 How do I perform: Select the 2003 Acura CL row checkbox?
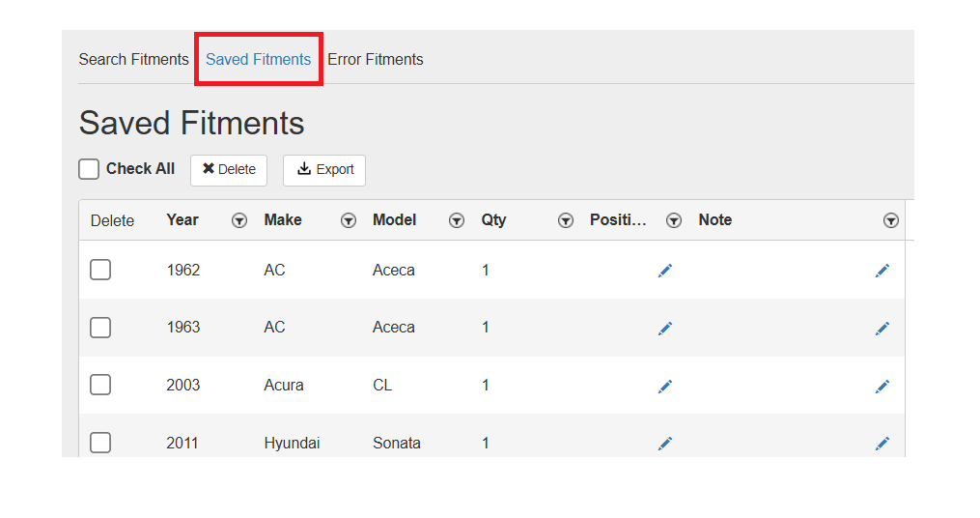point(100,385)
